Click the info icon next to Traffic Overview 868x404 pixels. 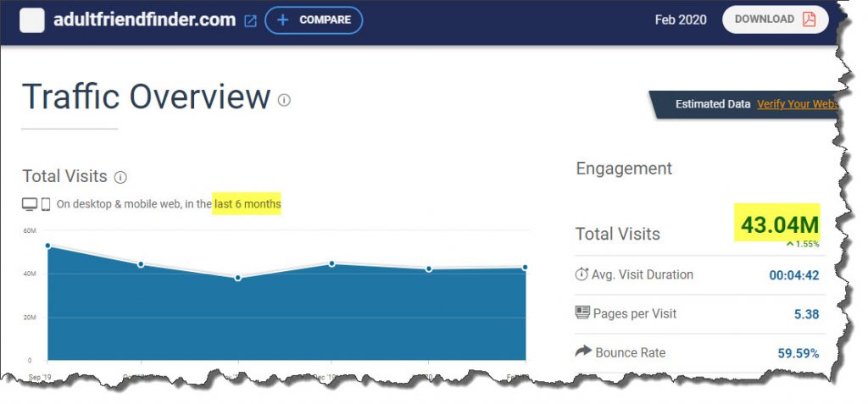tap(284, 100)
